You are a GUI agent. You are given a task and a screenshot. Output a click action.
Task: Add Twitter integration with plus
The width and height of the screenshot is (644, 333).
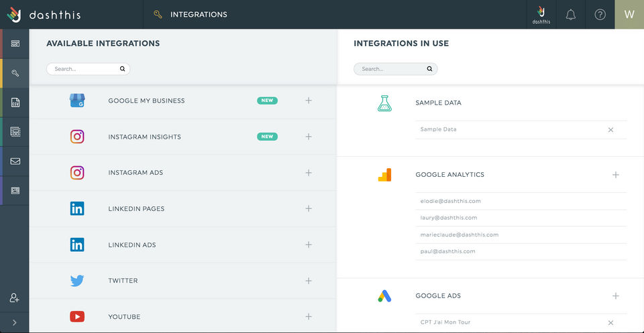pos(309,281)
